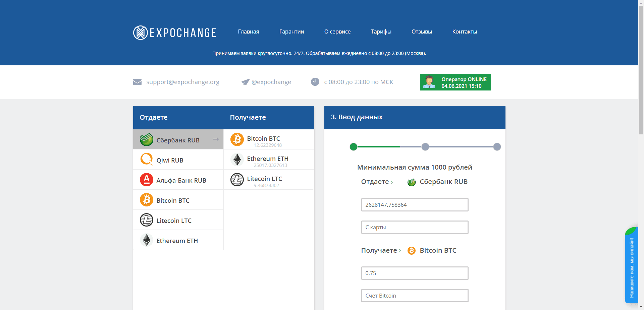
Task: Expand the Отдаете currency selector chevron
Action: point(392,182)
